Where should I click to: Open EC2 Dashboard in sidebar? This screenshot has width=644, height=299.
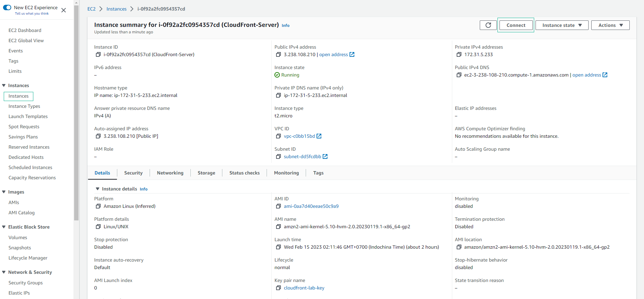coord(25,30)
